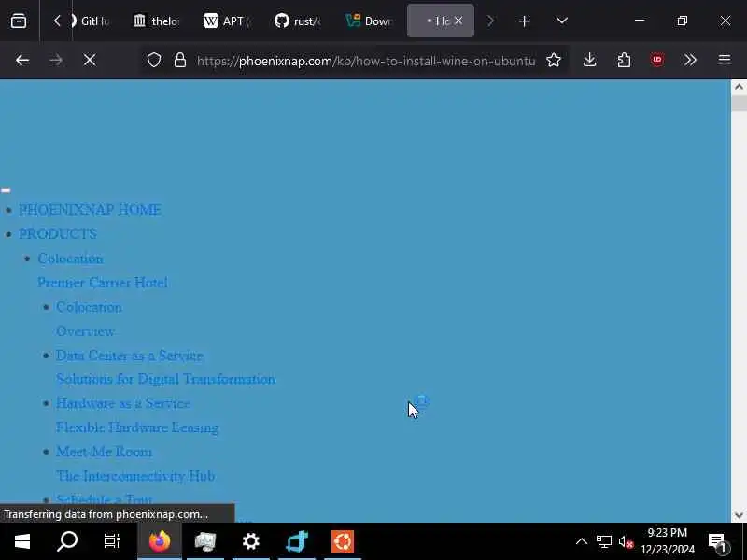The width and height of the screenshot is (747, 560).
Task: Open a new tab with the plus button
Action: tap(524, 21)
